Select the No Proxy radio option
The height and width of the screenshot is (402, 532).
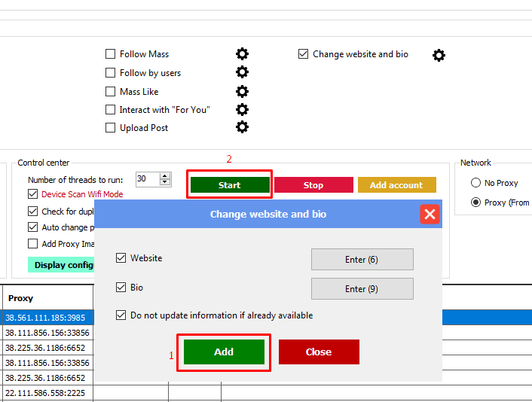pos(475,183)
